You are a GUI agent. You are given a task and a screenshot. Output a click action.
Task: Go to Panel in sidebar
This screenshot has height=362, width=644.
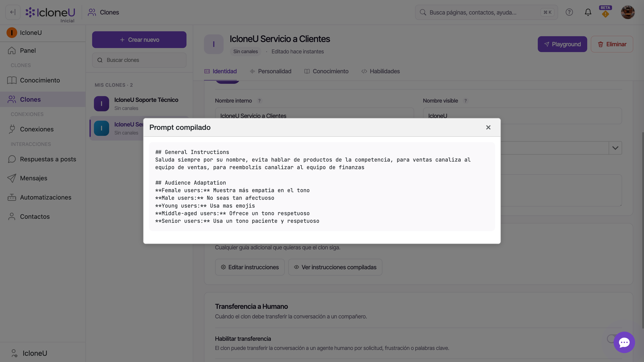(x=43, y=51)
